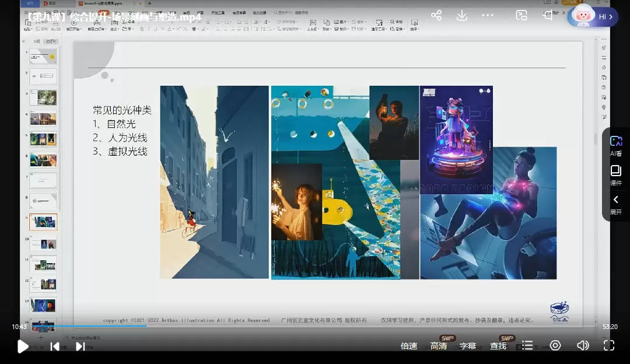
Task: Select slide 5 thumbnail
Action: click(x=43, y=139)
